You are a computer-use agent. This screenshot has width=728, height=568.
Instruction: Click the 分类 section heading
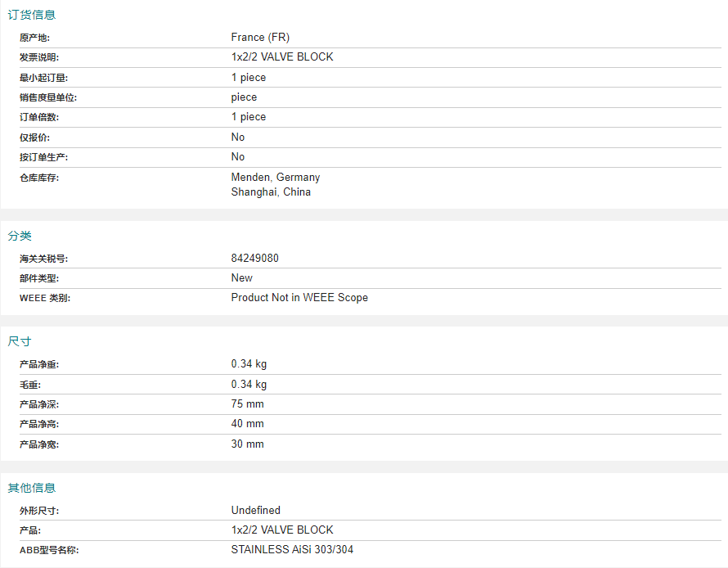[x=20, y=236]
